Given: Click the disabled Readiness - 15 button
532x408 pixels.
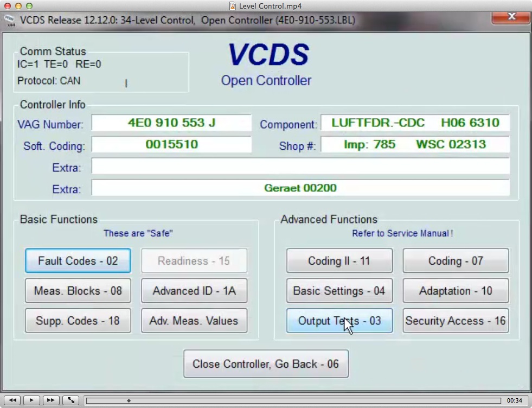Looking at the screenshot, I should pyautogui.click(x=194, y=260).
